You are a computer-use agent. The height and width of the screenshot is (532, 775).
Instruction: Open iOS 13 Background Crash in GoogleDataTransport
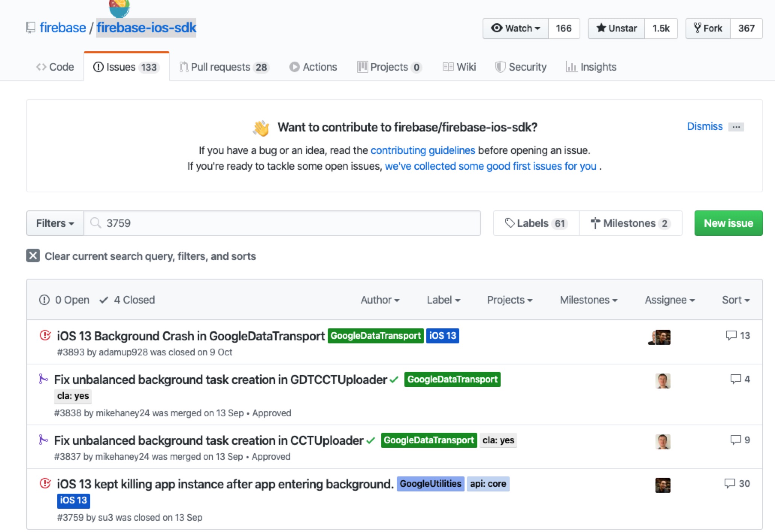tap(191, 336)
